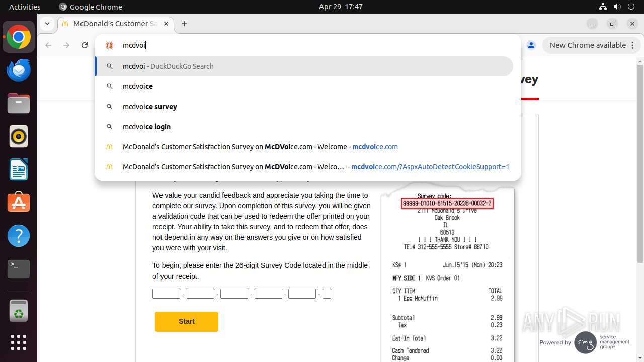
Task: Click the second survey code box
Action: point(200,294)
